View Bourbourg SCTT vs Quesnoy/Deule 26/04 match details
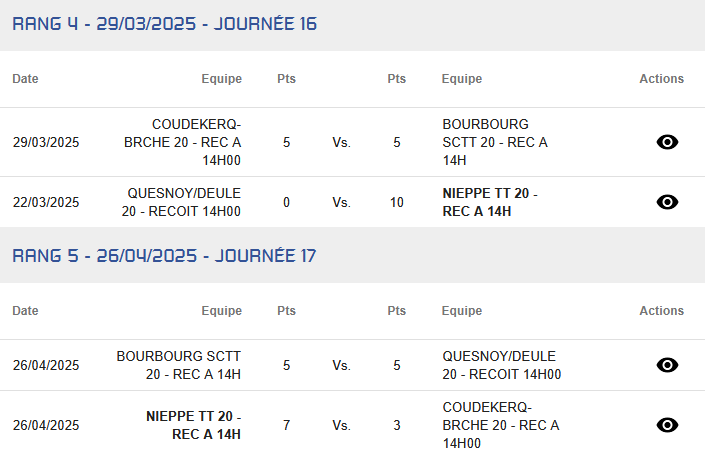The image size is (705, 458). (x=667, y=365)
